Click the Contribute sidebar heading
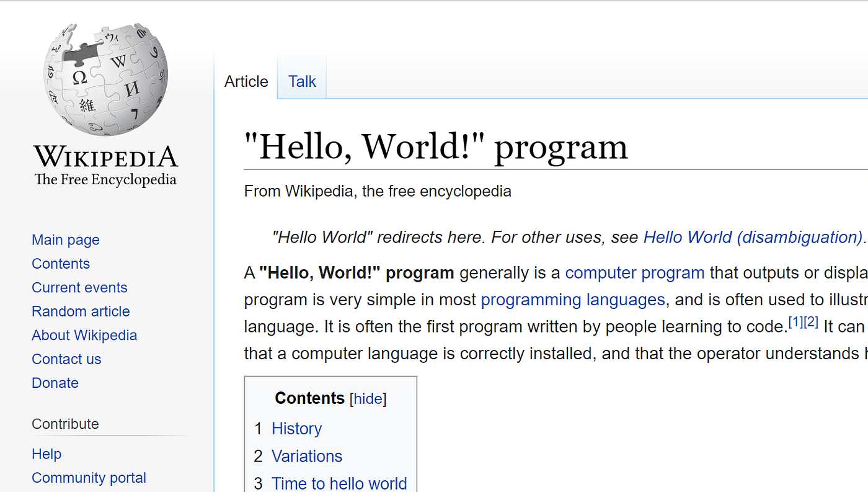The height and width of the screenshot is (492, 868). tap(65, 424)
